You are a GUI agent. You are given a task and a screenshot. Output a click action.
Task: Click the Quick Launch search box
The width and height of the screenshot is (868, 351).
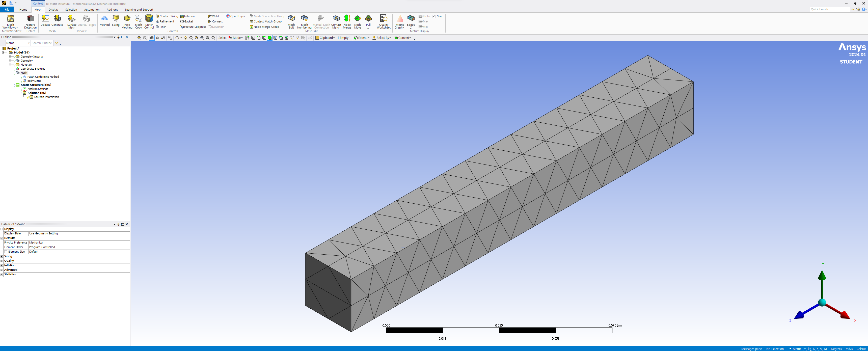pos(830,9)
